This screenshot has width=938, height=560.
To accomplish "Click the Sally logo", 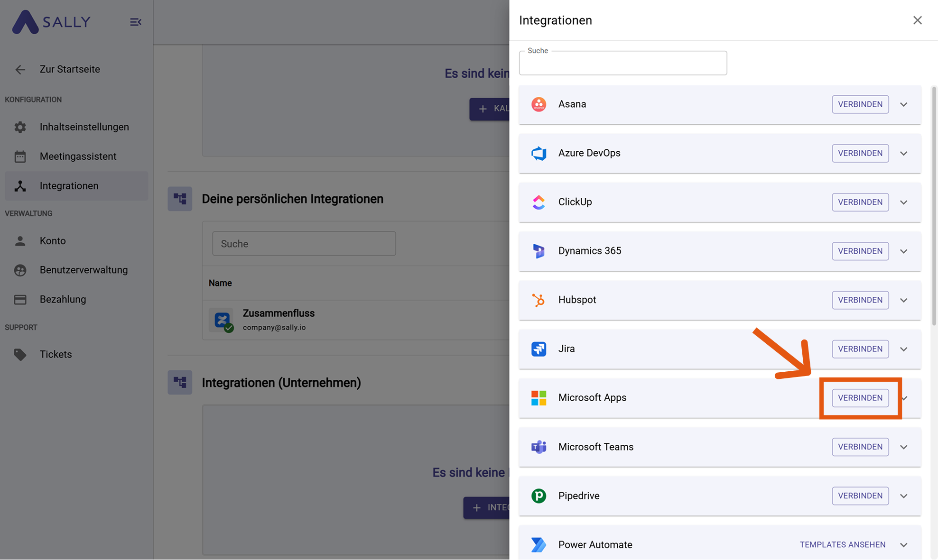I will [x=51, y=22].
